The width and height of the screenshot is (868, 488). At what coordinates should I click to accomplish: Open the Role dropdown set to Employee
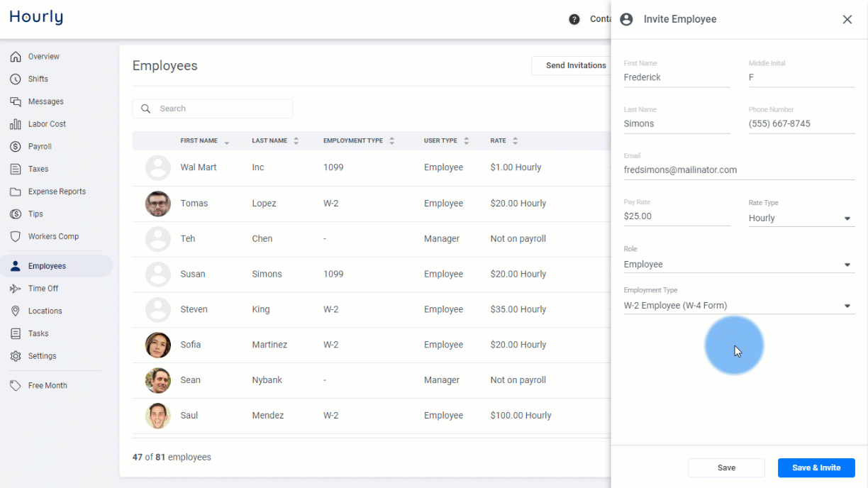point(739,265)
